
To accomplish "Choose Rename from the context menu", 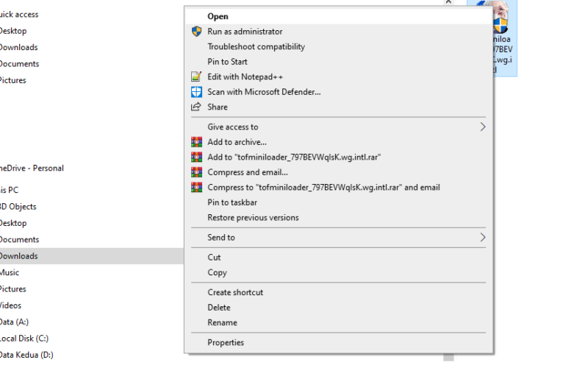I will point(338,322).
